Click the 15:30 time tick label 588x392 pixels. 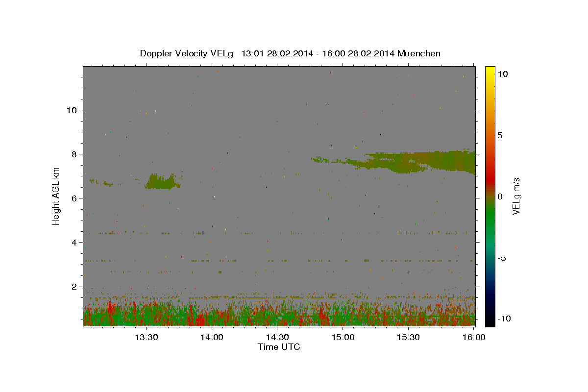point(408,337)
